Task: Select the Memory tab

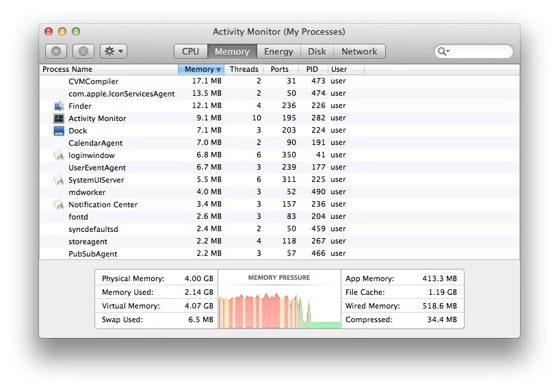Action: 232,51
